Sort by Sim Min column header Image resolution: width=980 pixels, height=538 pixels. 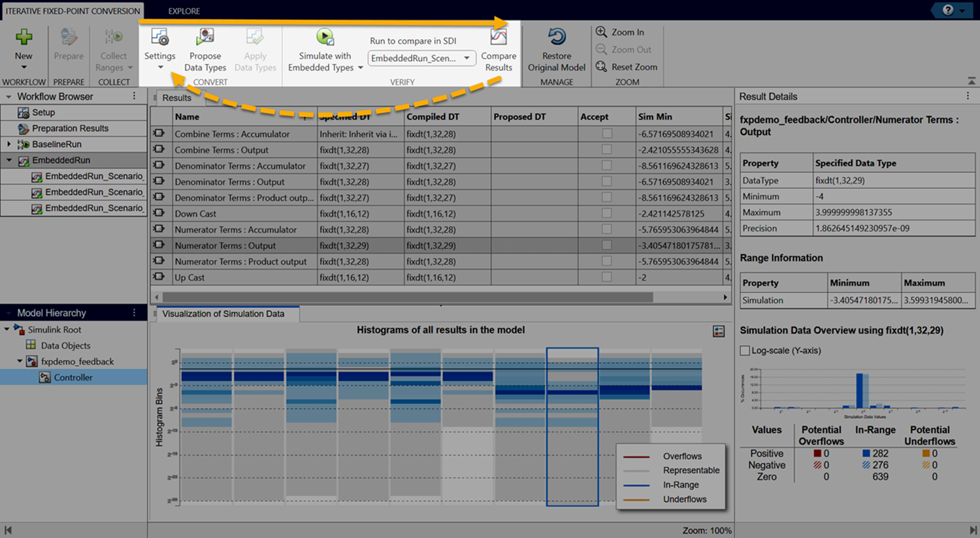point(678,116)
